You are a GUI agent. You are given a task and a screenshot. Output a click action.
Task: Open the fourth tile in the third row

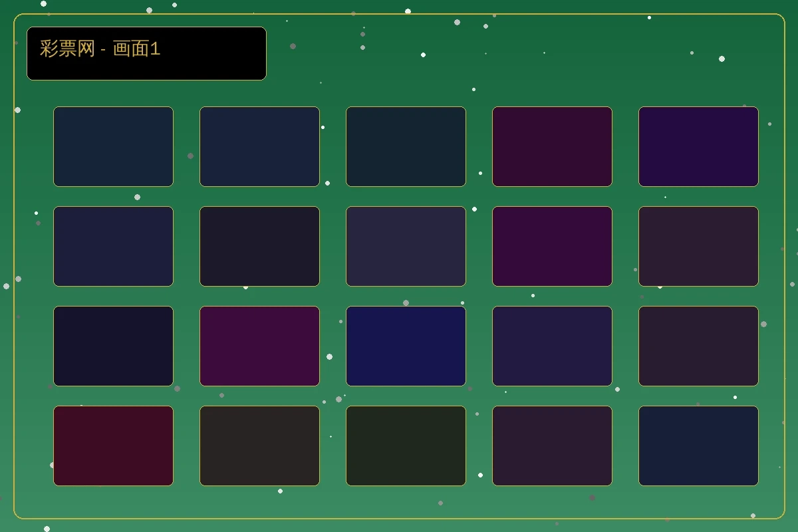(552, 346)
